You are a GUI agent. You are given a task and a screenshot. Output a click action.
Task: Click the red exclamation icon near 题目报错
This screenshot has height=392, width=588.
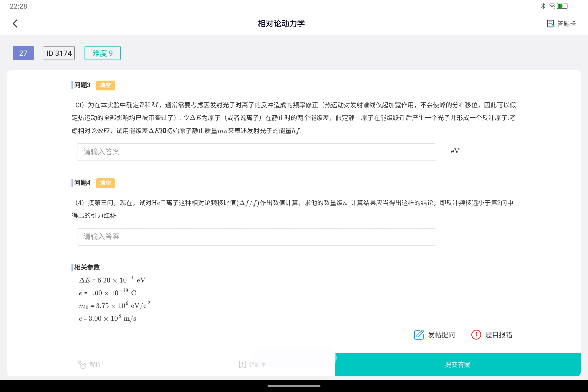click(x=476, y=335)
